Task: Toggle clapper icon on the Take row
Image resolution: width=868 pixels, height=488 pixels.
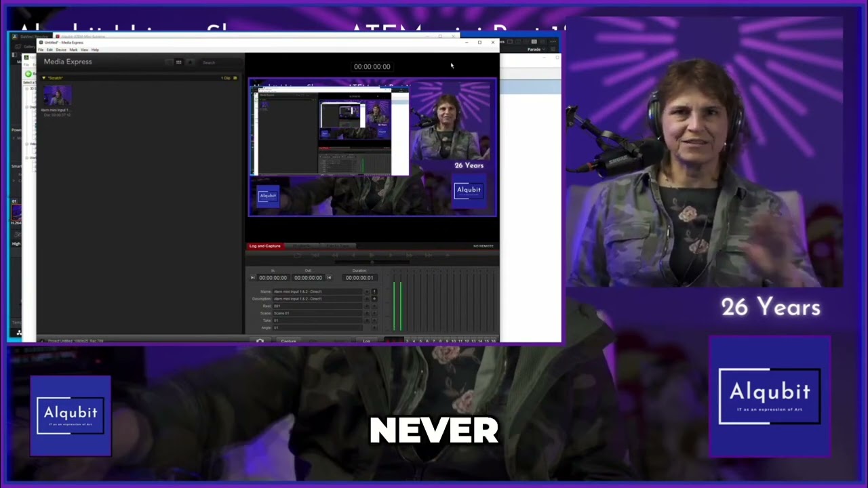Action: (367, 321)
